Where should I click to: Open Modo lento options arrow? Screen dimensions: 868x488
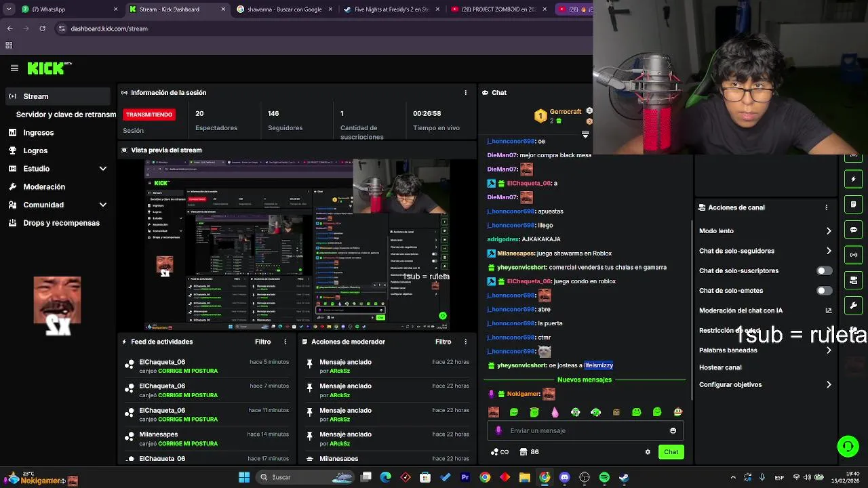pyautogui.click(x=829, y=231)
